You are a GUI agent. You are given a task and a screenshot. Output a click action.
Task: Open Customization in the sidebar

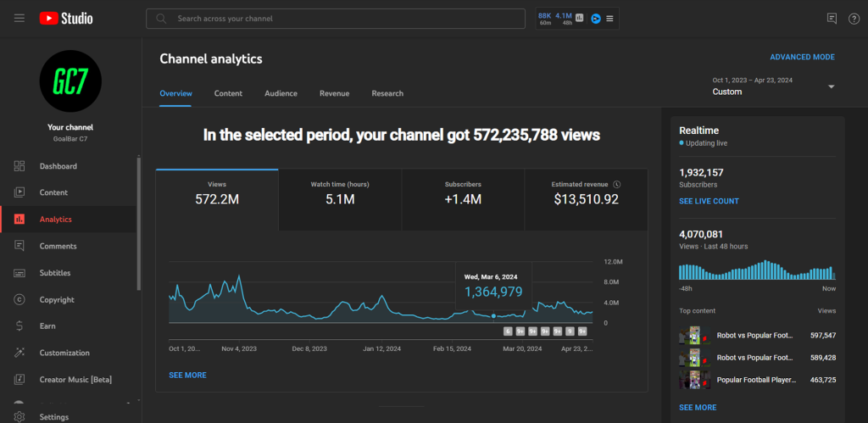tap(70, 353)
